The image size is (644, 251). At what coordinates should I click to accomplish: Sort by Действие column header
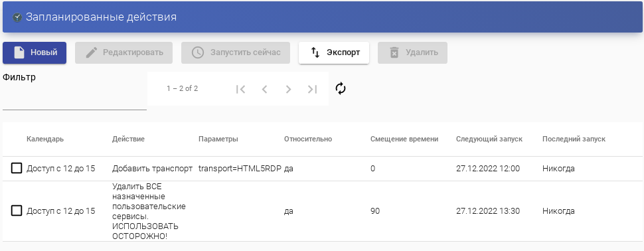tap(129, 139)
